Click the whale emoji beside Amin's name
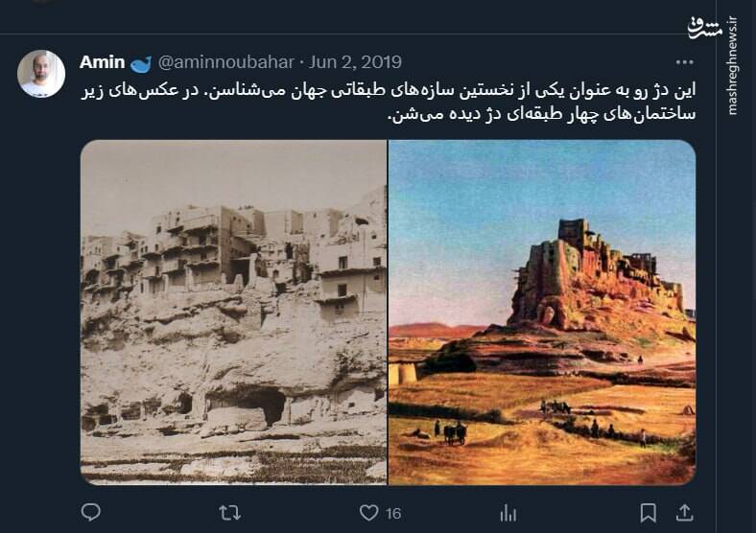The width and height of the screenshot is (756, 533). (141, 63)
